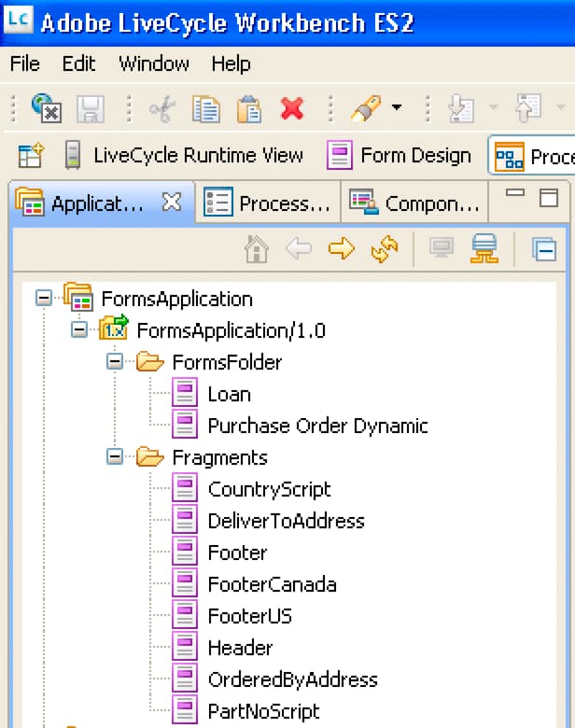
Task: Click the Refresh arrows icon
Action: point(385,249)
